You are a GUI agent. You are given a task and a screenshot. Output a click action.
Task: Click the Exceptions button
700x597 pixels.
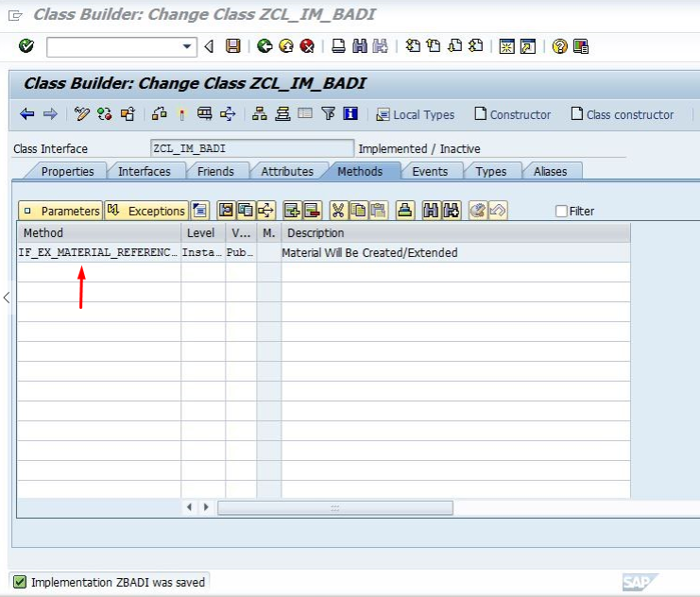pyautogui.click(x=146, y=211)
